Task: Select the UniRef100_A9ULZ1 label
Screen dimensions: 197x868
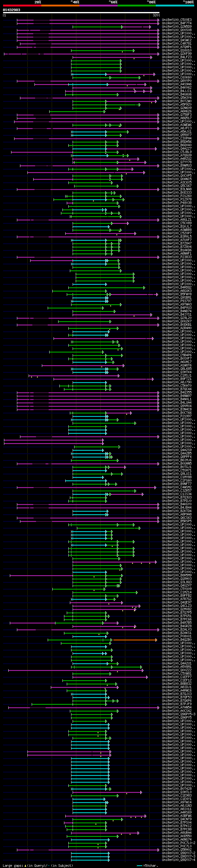Action: tap(177, 220)
